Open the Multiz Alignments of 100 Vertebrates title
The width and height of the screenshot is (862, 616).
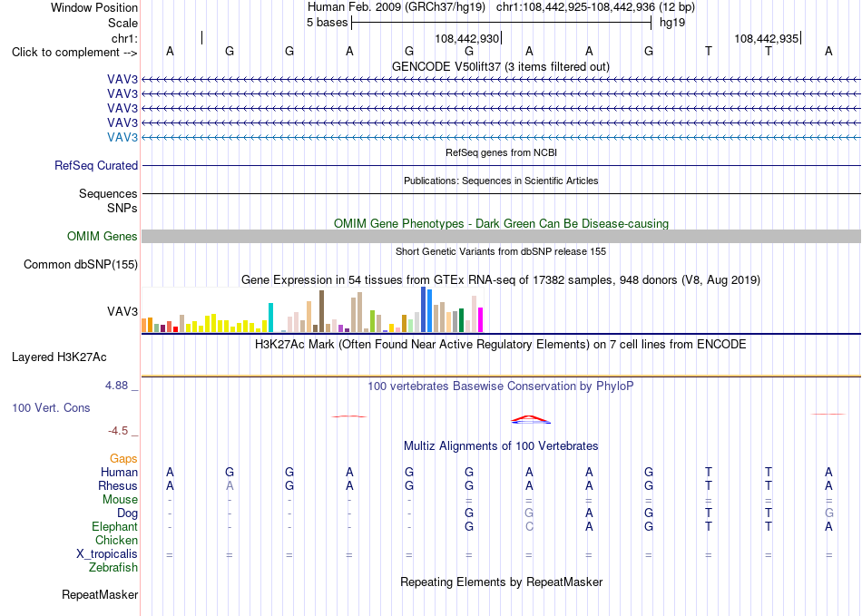click(x=501, y=445)
